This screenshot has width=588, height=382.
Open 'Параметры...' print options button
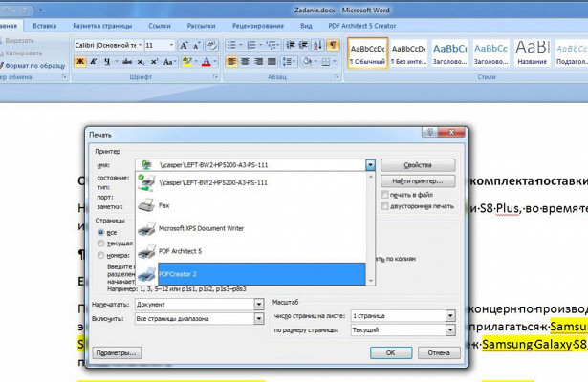(117, 352)
